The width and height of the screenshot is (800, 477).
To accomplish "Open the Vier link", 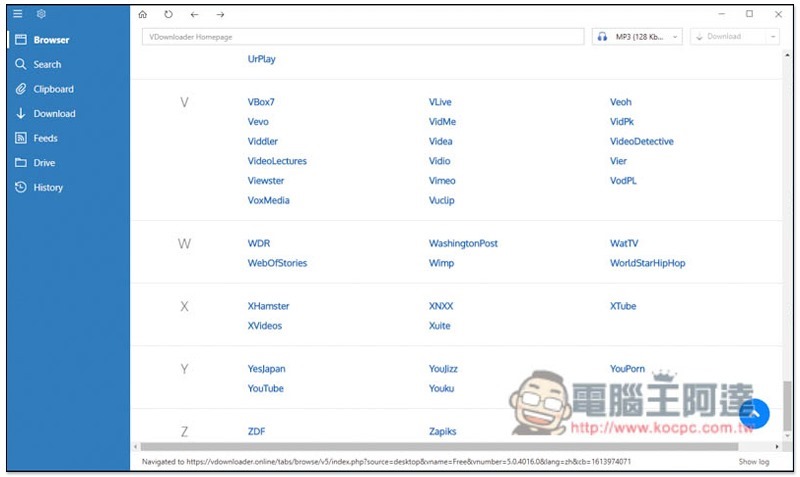I will click(618, 161).
